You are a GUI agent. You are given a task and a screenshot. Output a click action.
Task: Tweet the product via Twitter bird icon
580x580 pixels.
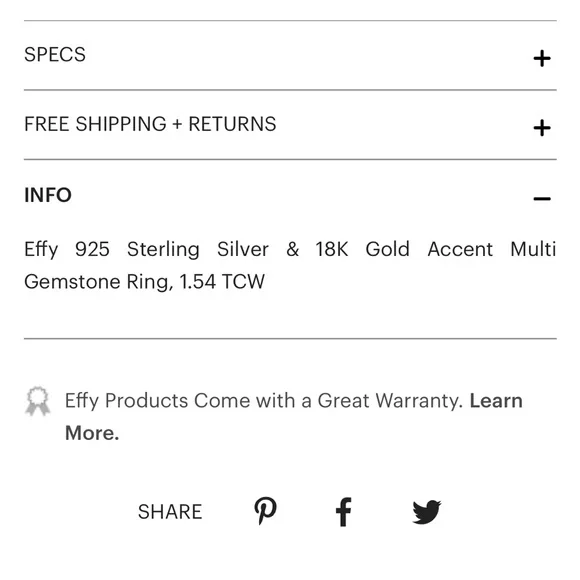coord(427,512)
